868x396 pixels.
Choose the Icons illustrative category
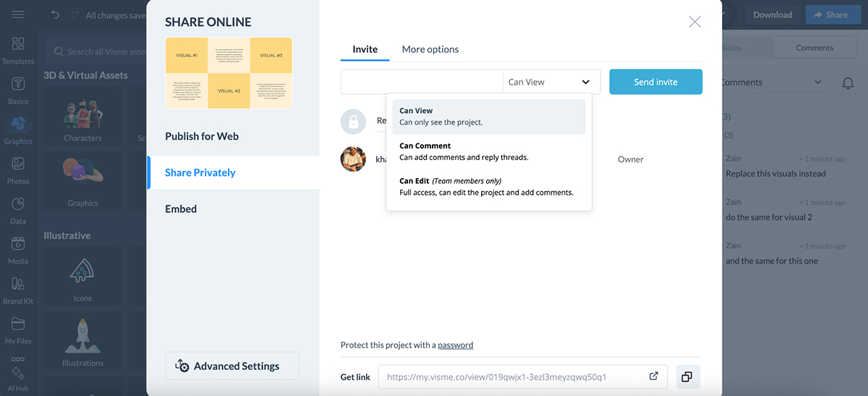point(82,277)
